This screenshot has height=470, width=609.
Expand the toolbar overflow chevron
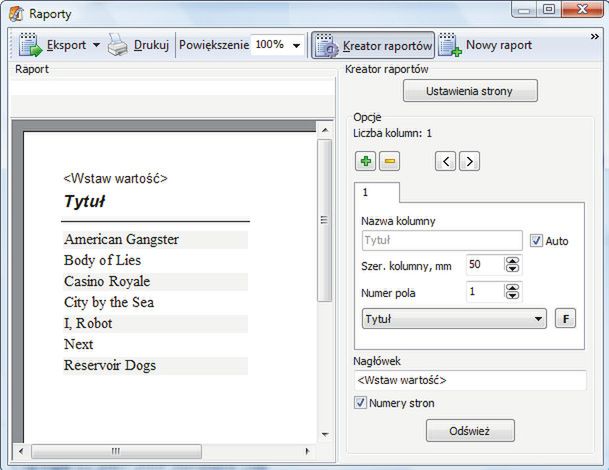point(595,36)
